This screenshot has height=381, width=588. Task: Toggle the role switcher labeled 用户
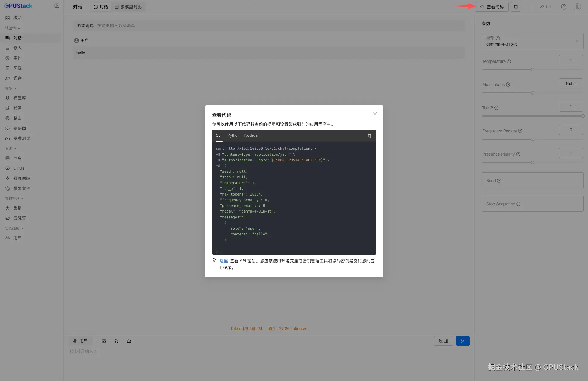coord(80,341)
